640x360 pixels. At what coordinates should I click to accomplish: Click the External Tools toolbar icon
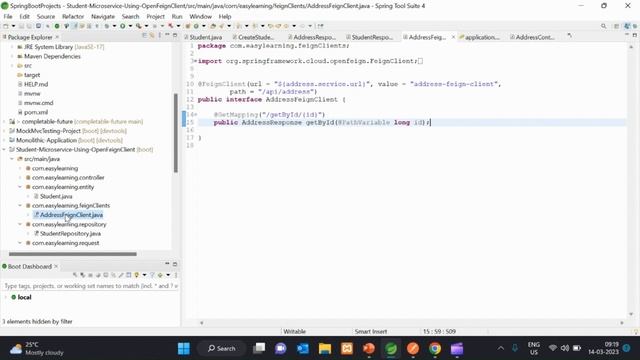click(139, 26)
